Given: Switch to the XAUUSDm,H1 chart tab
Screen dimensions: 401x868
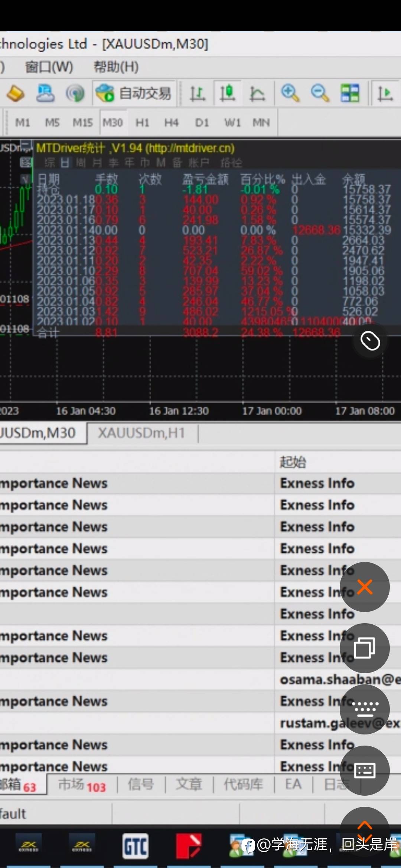Looking at the screenshot, I should (141, 433).
